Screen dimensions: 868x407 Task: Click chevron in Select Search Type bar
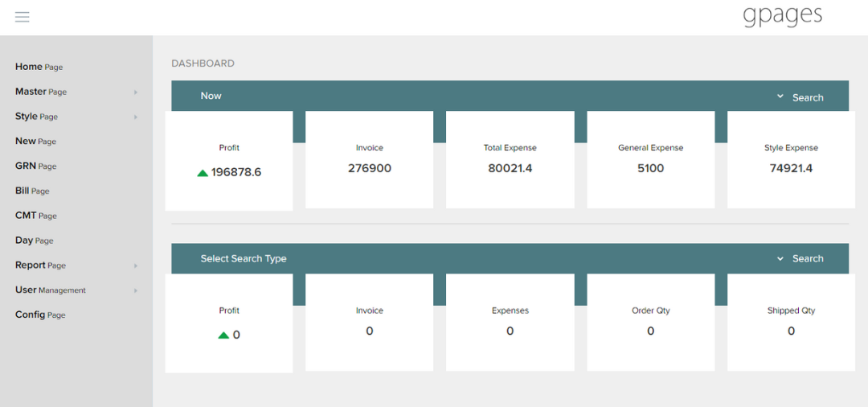click(x=780, y=258)
